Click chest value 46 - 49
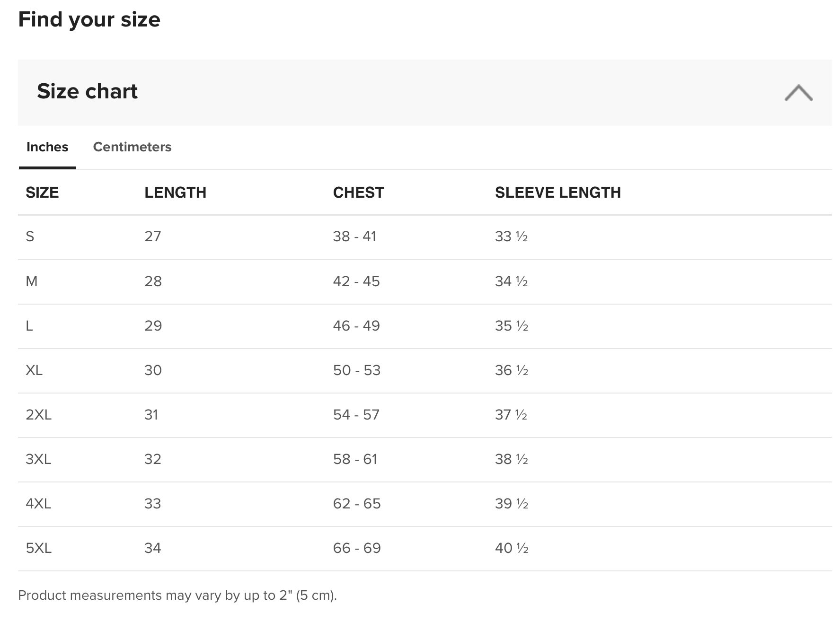The image size is (840, 630). pos(356,326)
